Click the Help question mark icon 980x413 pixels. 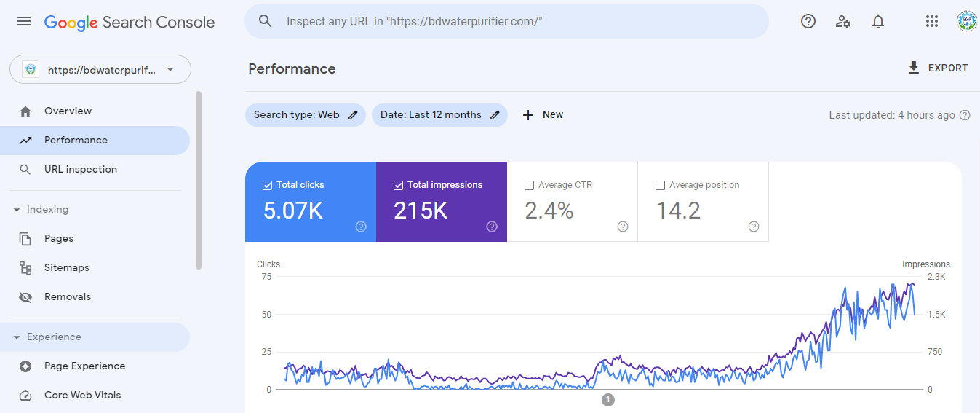click(x=808, y=22)
